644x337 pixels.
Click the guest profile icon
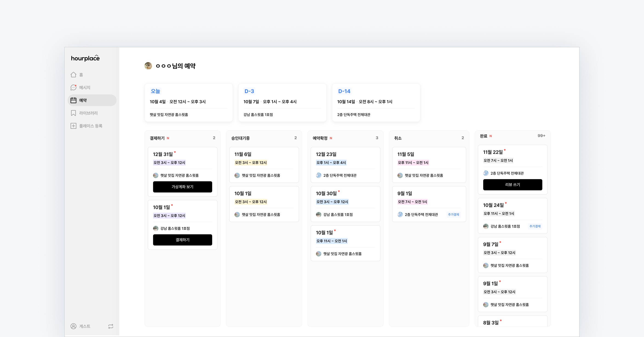pos(73,326)
